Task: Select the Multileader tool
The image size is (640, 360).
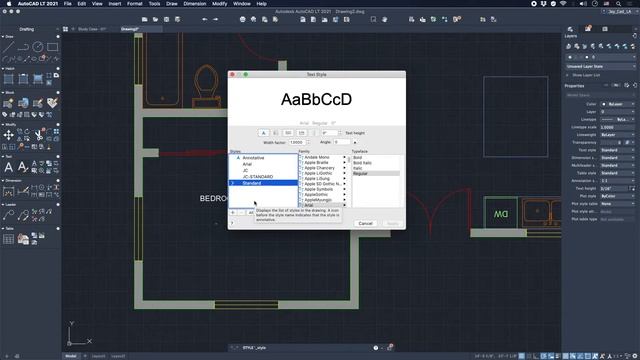Action: click(x=8, y=215)
